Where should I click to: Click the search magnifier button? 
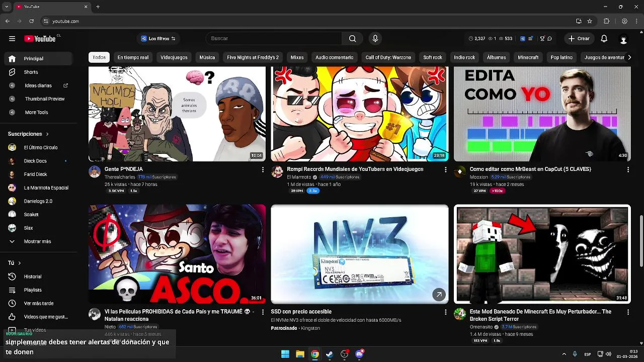click(353, 39)
